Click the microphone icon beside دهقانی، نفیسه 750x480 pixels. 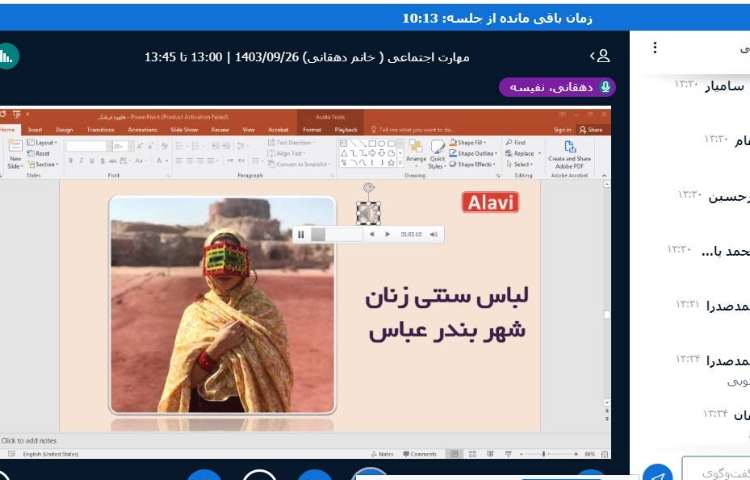tap(605, 87)
